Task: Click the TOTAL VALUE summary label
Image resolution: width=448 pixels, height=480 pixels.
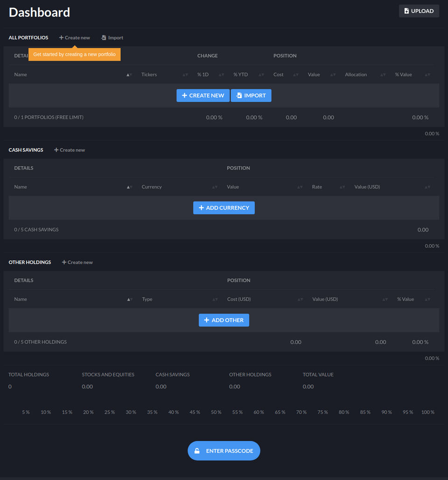Action: (x=318, y=374)
